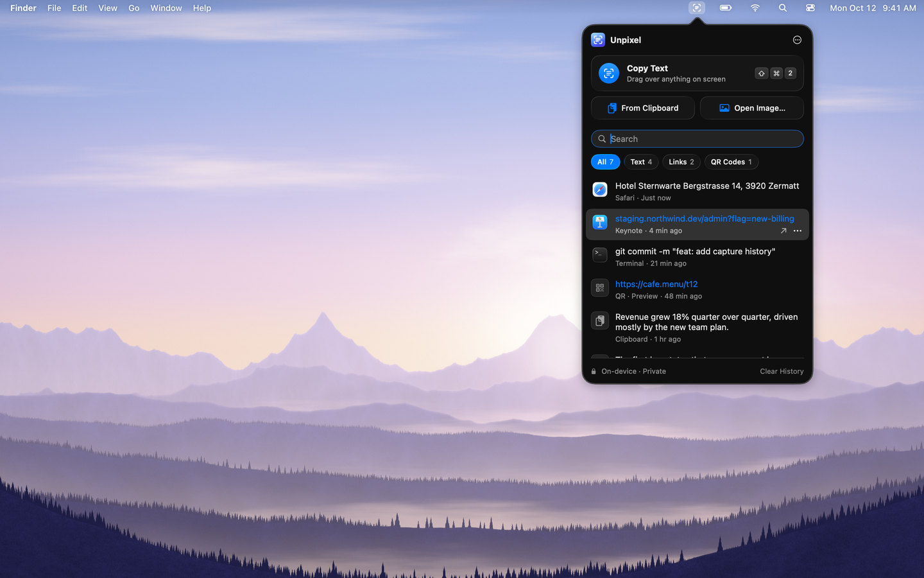Click the Safari icon on the Hotel Sternwarte row
Screen dimensions: 924x578
tap(600, 189)
